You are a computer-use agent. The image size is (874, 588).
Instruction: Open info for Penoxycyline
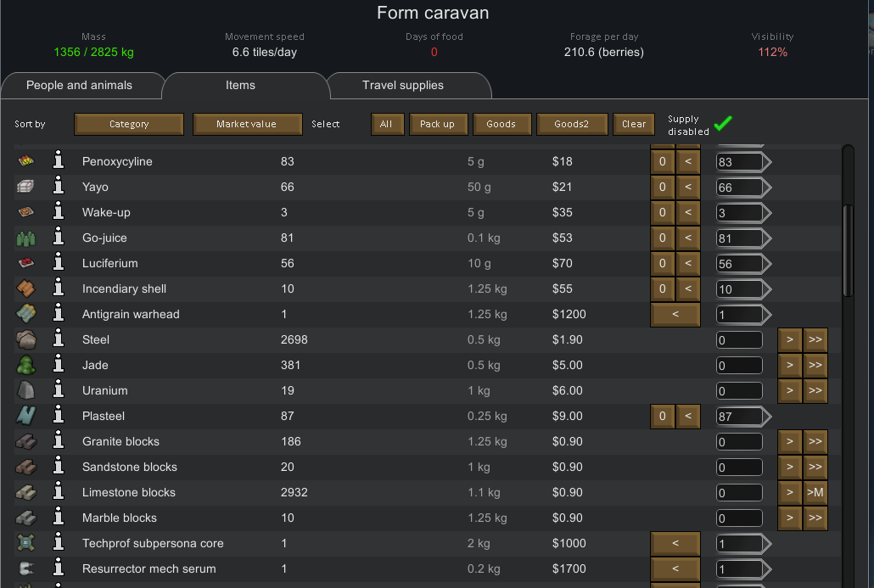click(59, 161)
